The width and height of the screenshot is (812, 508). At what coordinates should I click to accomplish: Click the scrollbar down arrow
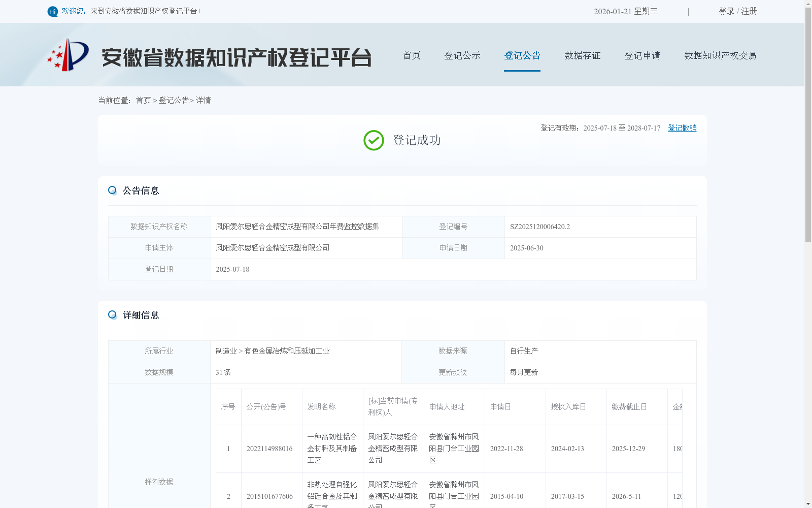(808, 504)
